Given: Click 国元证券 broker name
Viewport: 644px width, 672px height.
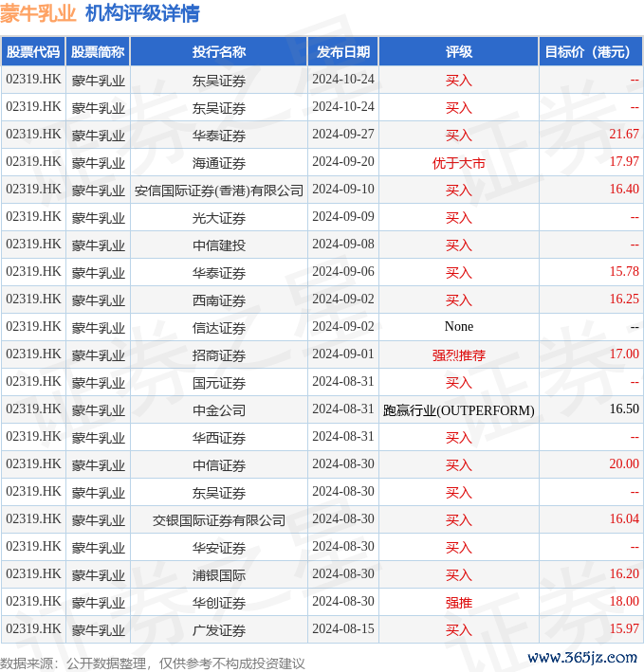Looking at the screenshot, I should pos(219,383).
